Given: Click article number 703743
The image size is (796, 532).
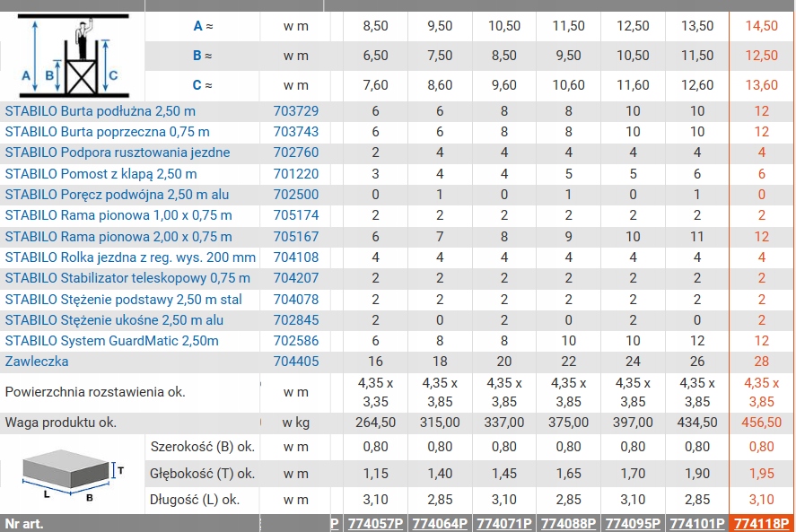Looking at the screenshot, I should (296, 132).
